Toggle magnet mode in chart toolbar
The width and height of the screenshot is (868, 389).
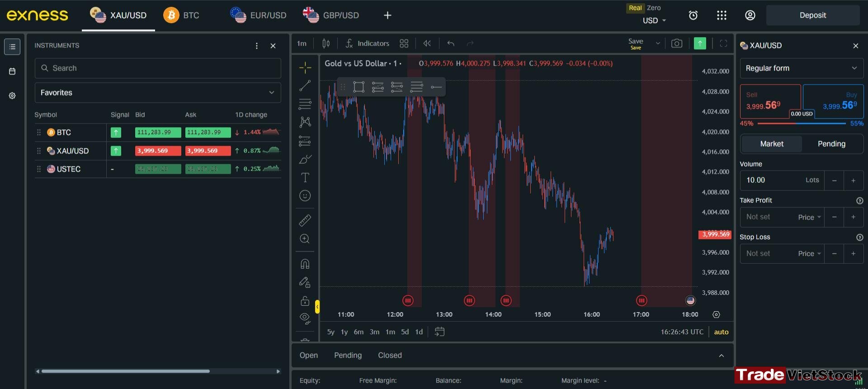(x=305, y=264)
